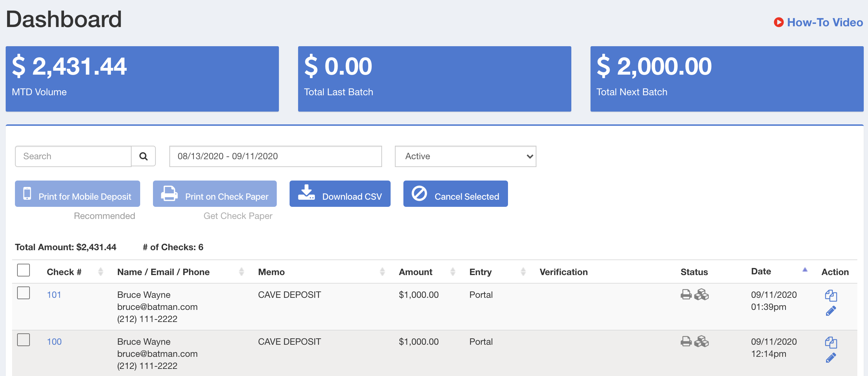Check the box for check 101
The height and width of the screenshot is (376, 868).
[23, 293]
